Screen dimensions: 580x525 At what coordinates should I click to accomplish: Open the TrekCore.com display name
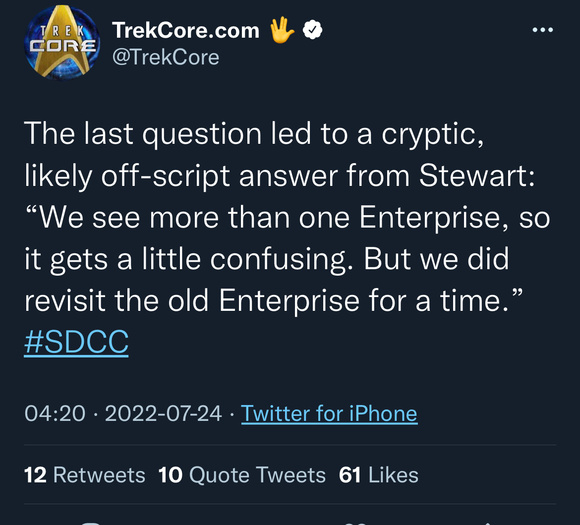[186, 30]
